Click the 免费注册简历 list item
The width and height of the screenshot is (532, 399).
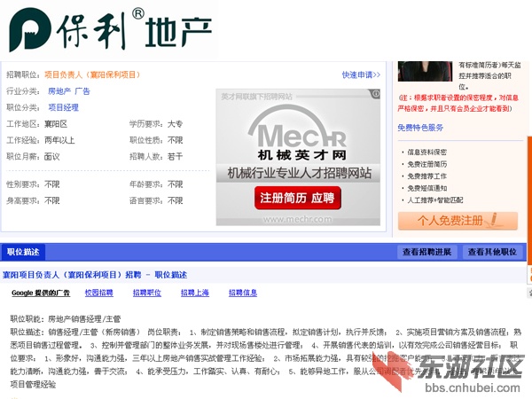tap(426, 164)
